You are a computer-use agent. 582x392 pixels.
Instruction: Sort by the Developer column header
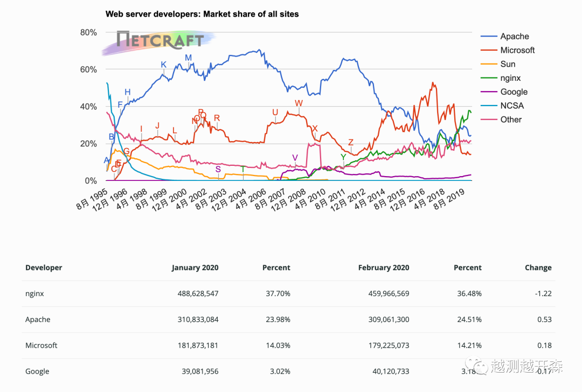pos(44,268)
